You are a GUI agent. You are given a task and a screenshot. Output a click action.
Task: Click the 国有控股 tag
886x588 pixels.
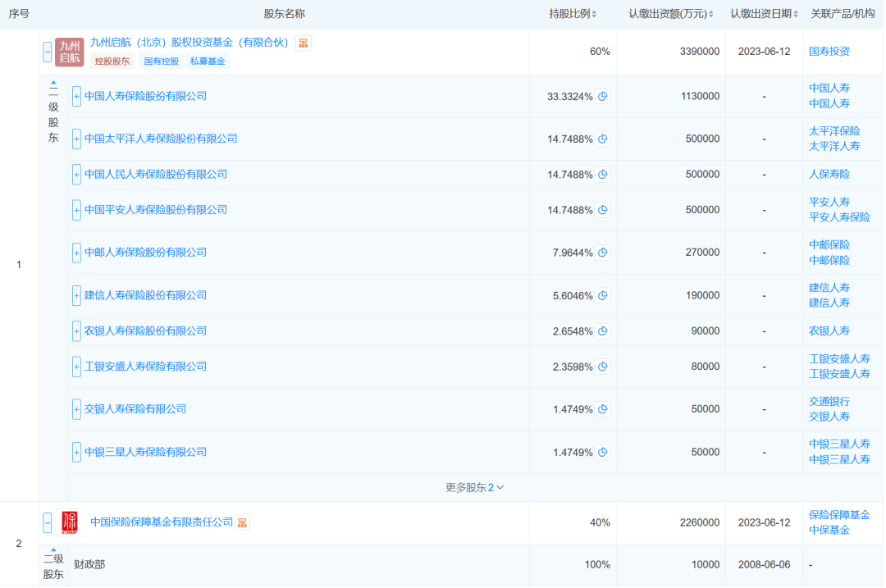[x=161, y=62]
